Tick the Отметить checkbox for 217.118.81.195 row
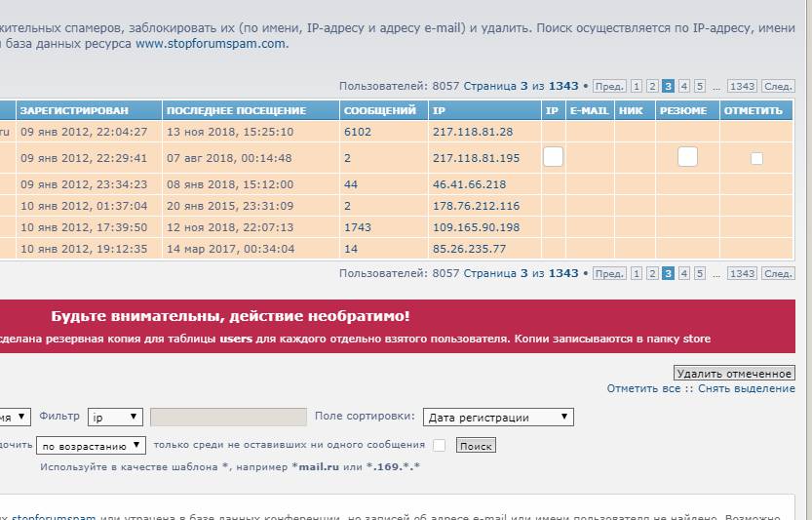The height and width of the screenshot is (520, 812). tap(756, 158)
